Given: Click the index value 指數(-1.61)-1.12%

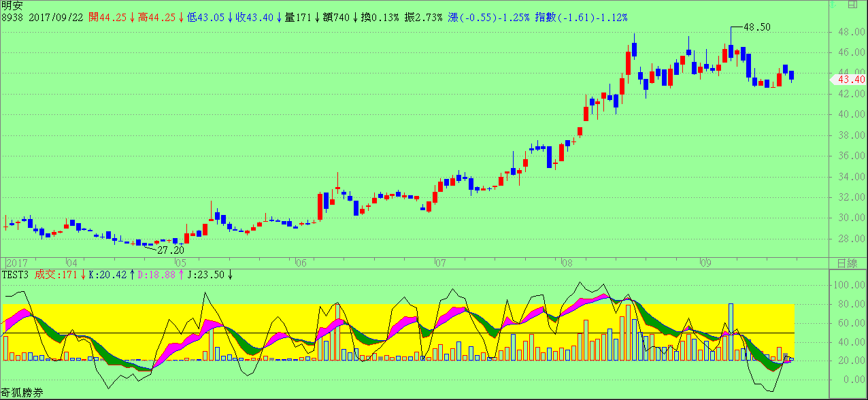Looking at the screenshot, I should click(582, 17).
